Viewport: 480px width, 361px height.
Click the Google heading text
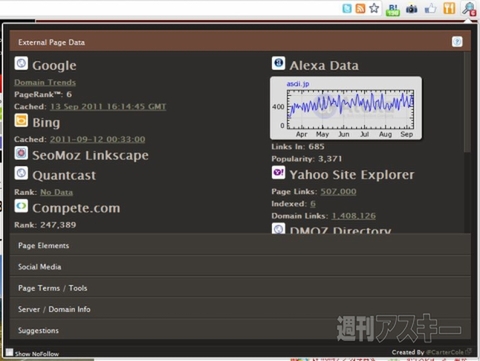(54, 66)
